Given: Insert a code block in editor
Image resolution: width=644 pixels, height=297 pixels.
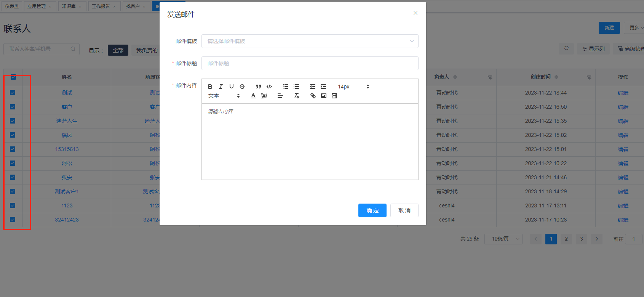Looking at the screenshot, I should click(x=269, y=87).
